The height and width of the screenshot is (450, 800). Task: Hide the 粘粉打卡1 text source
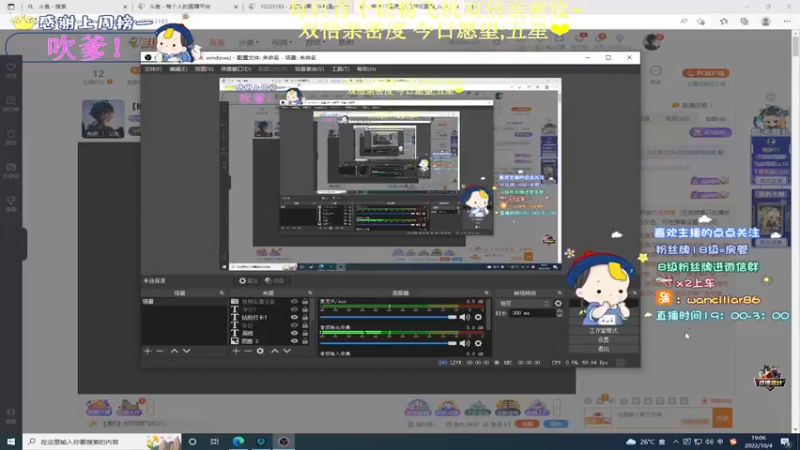pos(294,317)
